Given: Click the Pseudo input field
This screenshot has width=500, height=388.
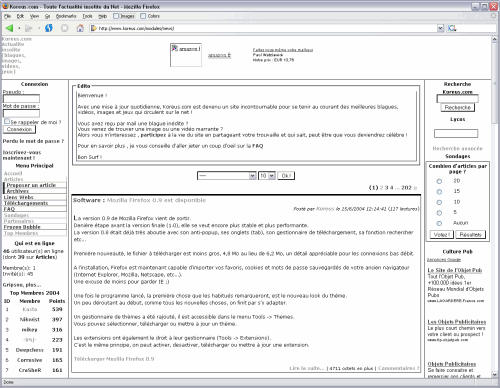Looking at the screenshot, I should coord(21,99).
